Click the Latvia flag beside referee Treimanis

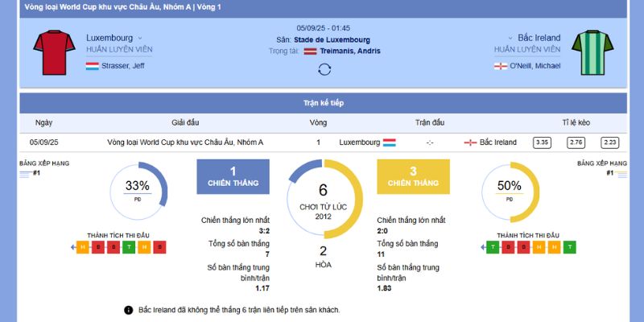(310, 51)
